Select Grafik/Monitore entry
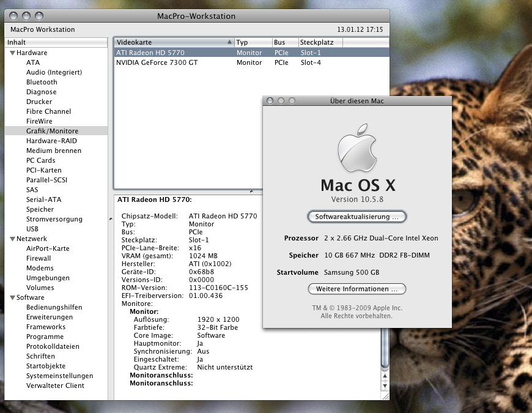The height and width of the screenshot is (413, 532). click(x=56, y=131)
